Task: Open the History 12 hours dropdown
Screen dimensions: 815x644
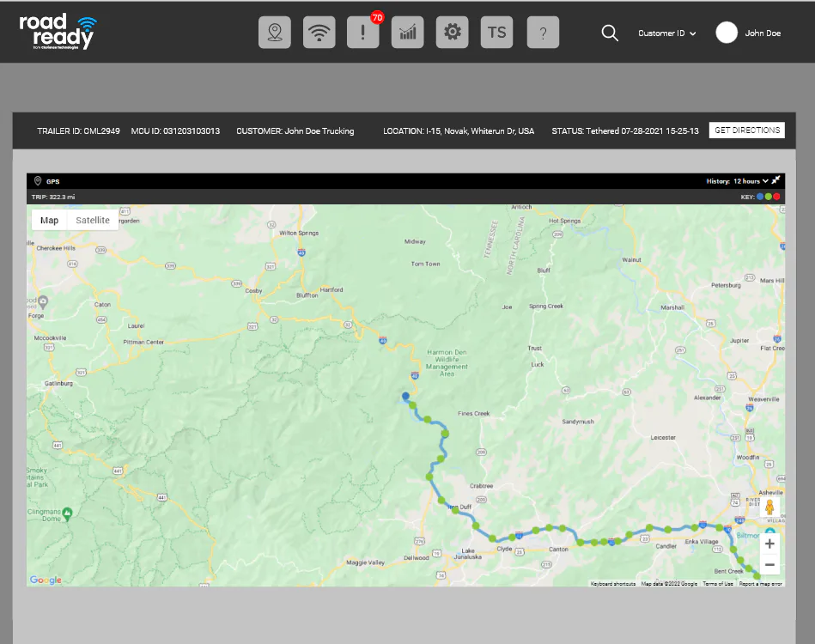Action: 737,181
